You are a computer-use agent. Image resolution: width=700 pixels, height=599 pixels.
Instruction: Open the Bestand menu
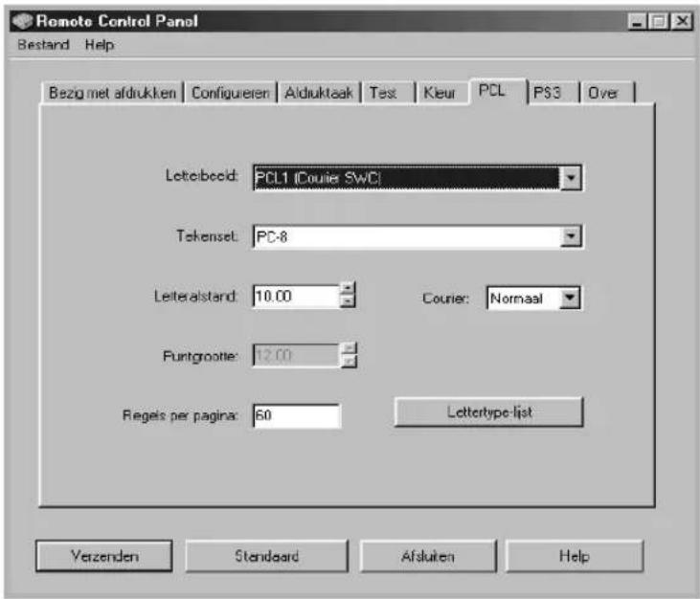pos(43,45)
